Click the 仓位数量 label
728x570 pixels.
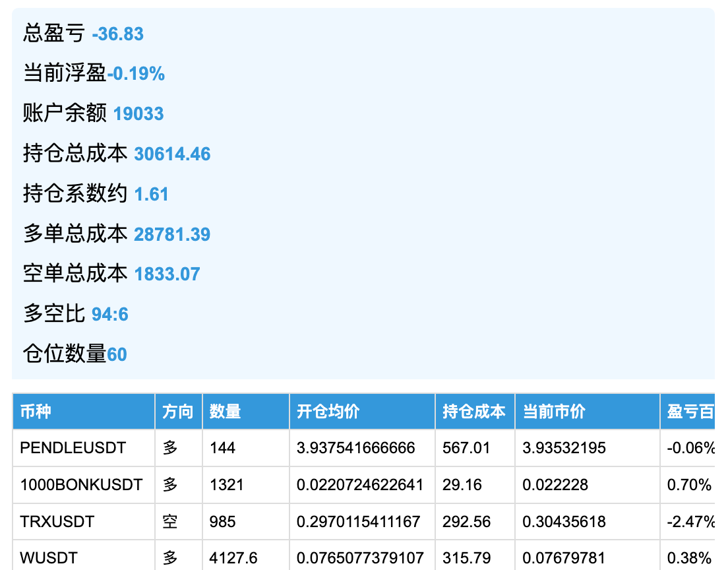point(65,354)
